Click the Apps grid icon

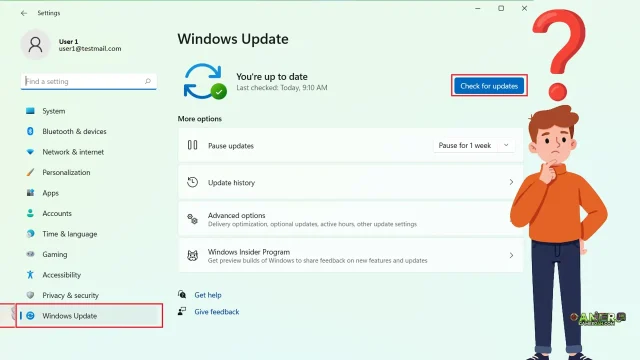[30, 193]
